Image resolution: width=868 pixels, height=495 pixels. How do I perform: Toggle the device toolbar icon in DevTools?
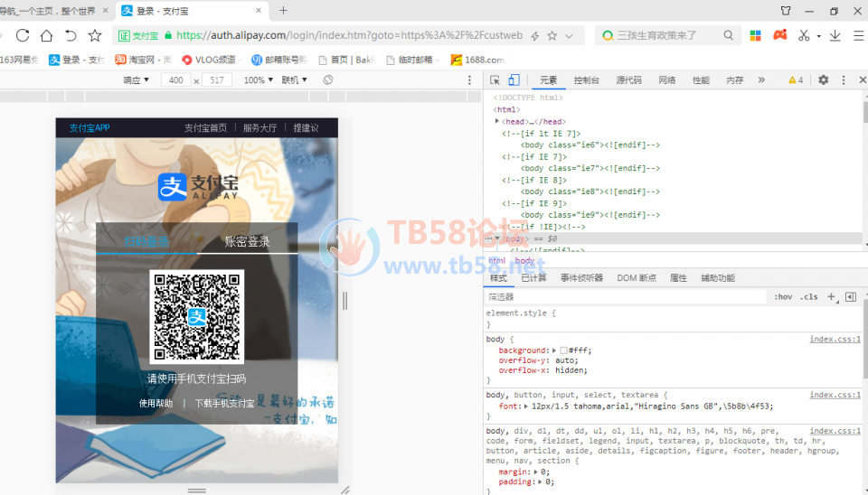[x=514, y=80]
